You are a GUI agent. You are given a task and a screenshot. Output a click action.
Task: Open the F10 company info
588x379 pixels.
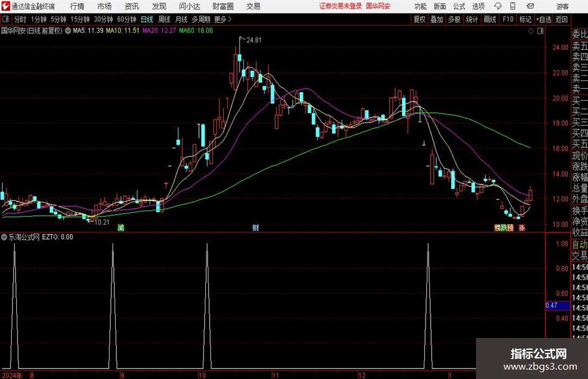point(508,19)
